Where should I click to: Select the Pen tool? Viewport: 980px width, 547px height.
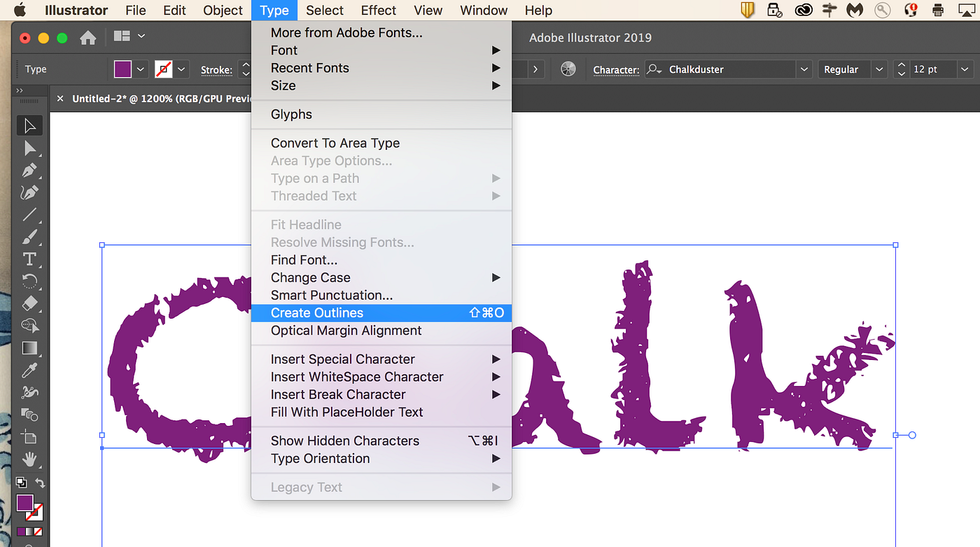pyautogui.click(x=29, y=170)
